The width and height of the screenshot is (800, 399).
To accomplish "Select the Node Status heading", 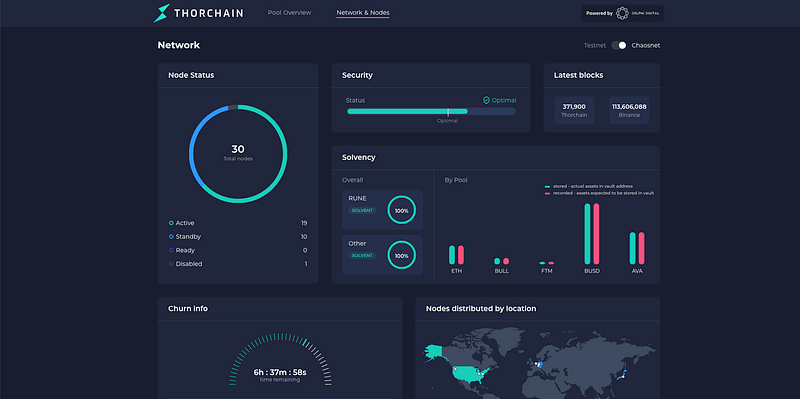I will (x=191, y=76).
